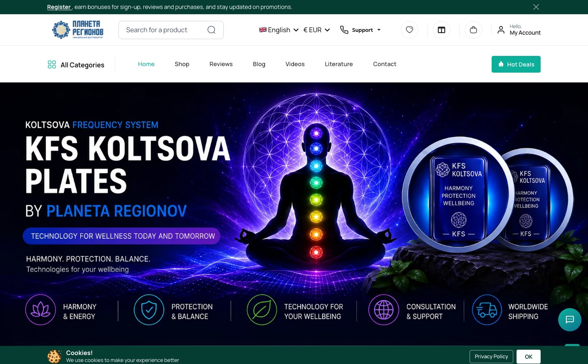Click the cookie icon in banner
588x364 pixels.
[54, 356]
